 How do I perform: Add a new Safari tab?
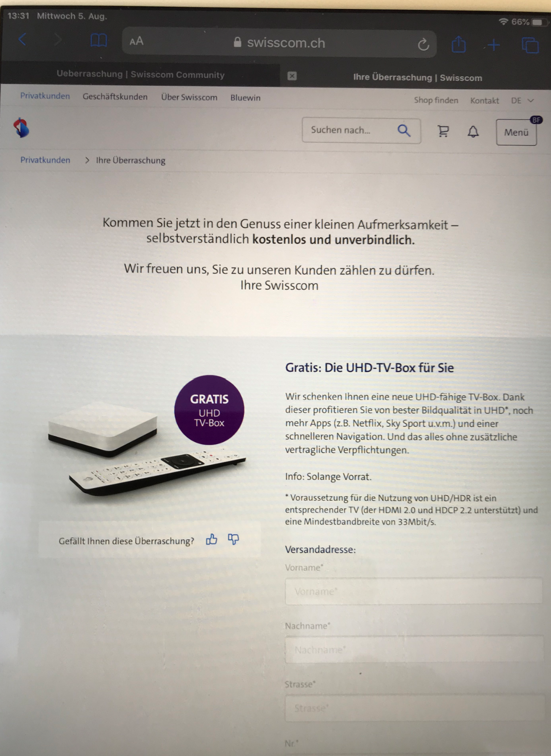pyautogui.click(x=494, y=45)
